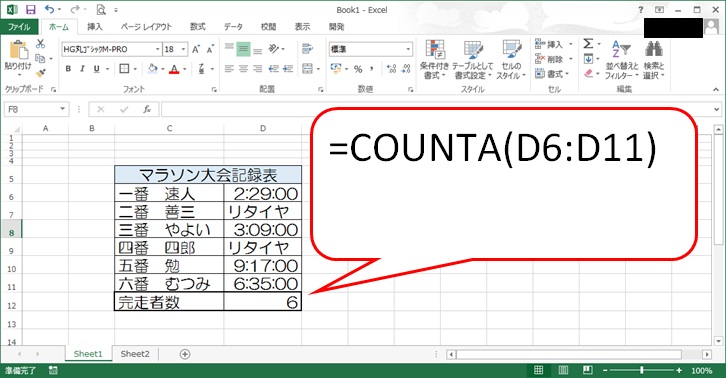Click the Undo arrow in quick access toolbar
726x378 pixels.
[49, 9]
